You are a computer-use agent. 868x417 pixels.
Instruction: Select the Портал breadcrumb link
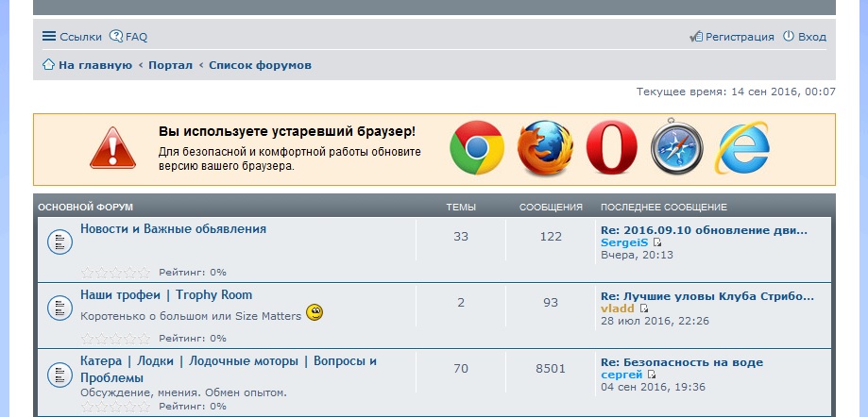[170, 65]
